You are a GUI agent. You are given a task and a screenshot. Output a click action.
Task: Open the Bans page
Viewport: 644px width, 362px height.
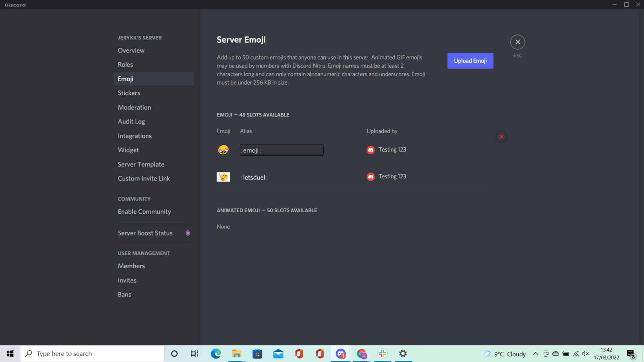click(x=154, y=295)
